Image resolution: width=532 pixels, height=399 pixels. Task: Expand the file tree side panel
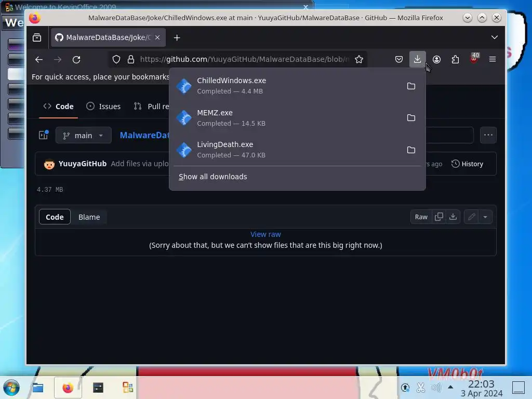tap(44, 135)
